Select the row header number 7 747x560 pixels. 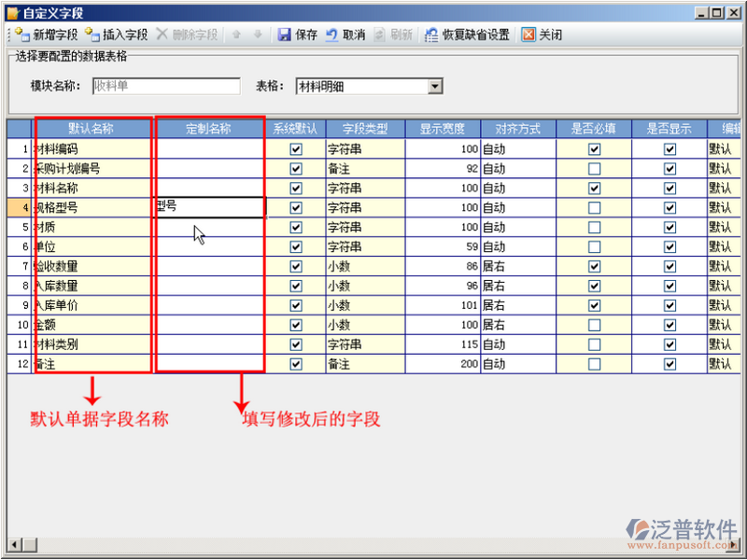[x=19, y=267]
